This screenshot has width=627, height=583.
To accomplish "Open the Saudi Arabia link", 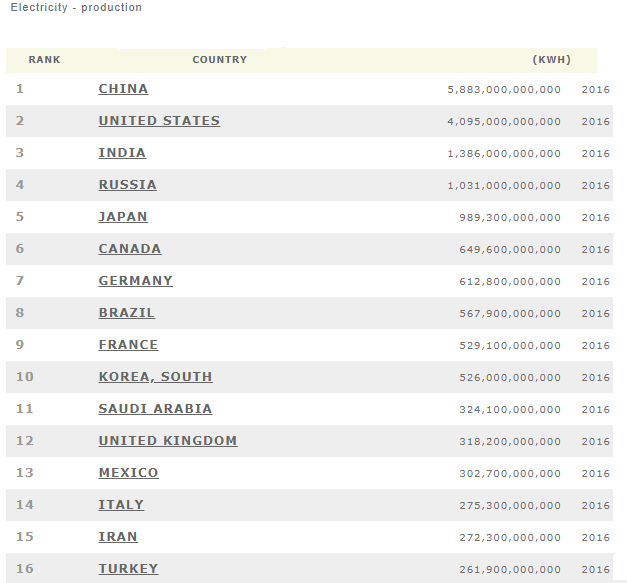I will [155, 409].
